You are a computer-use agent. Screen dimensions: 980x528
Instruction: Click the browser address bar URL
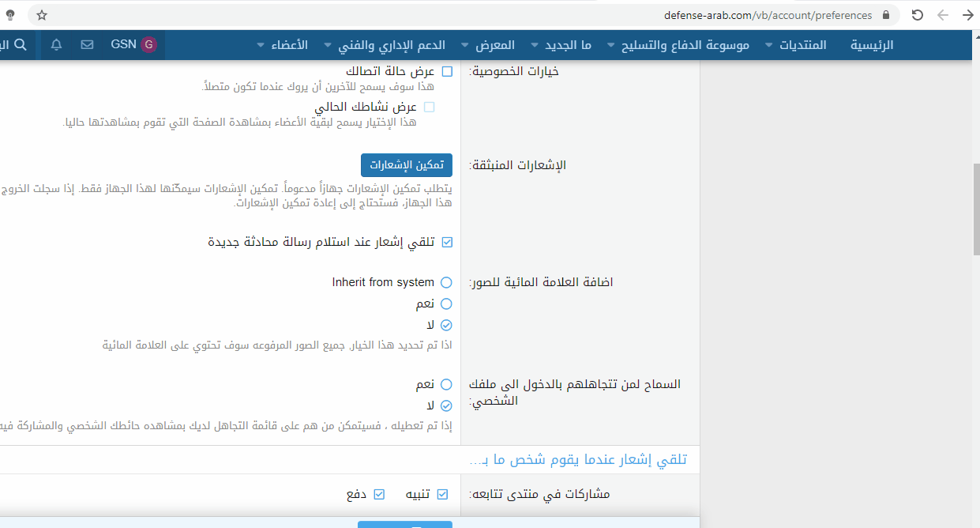[x=768, y=15]
